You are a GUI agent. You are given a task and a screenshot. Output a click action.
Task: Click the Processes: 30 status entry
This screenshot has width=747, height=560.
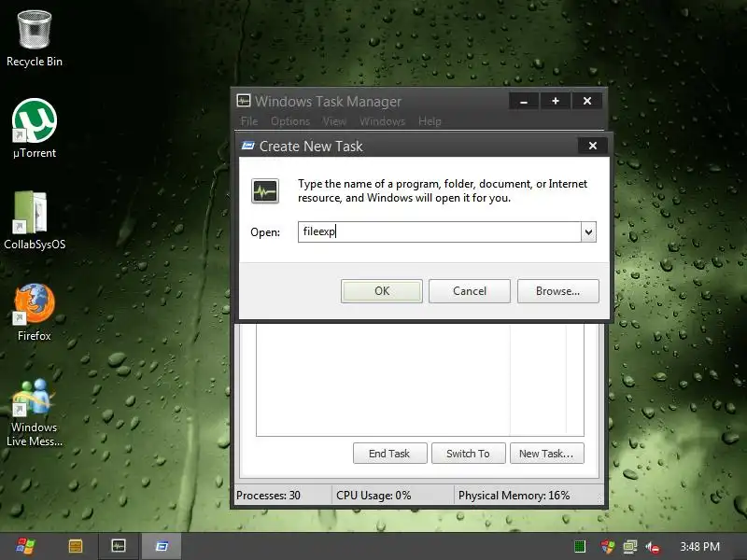(x=268, y=496)
